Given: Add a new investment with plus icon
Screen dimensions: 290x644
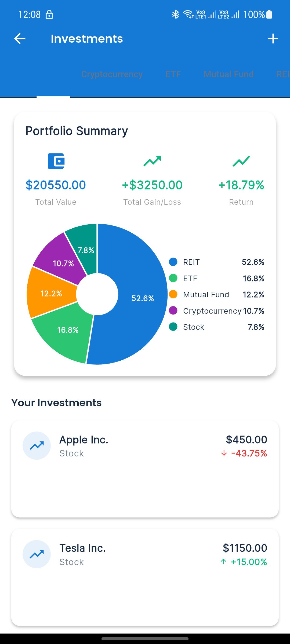Looking at the screenshot, I should click(273, 39).
